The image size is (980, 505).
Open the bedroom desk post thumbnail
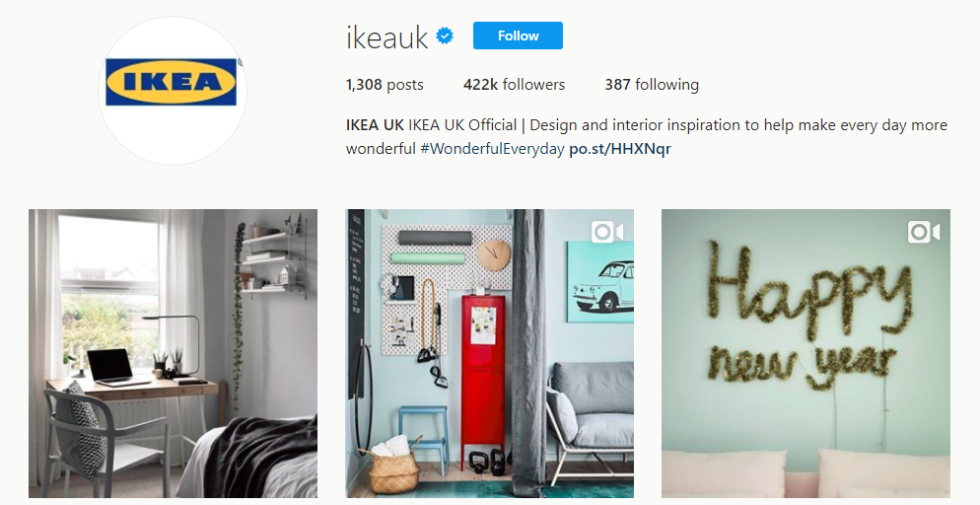(174, 353)
